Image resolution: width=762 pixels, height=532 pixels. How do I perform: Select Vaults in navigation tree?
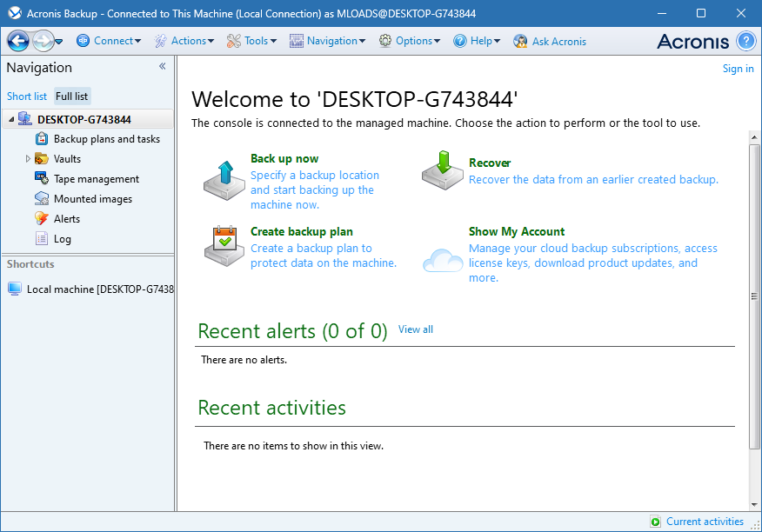(67, 159)
